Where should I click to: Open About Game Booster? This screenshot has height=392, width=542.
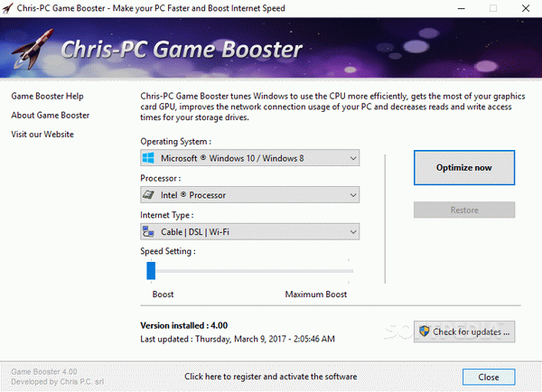pos(50,115)
